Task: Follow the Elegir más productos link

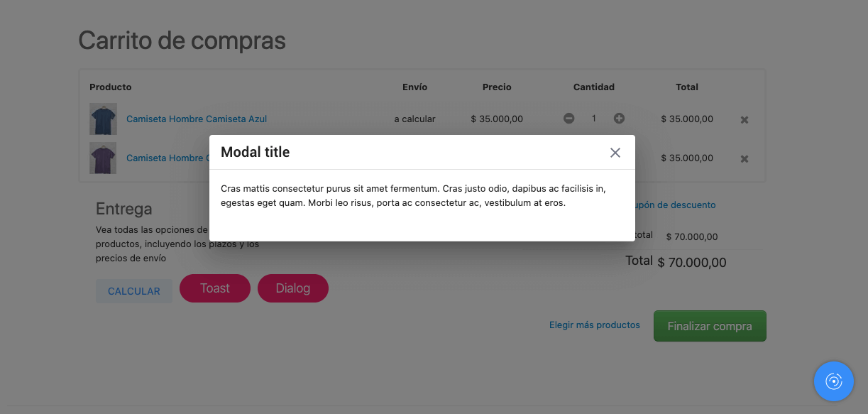Action: 595,325
